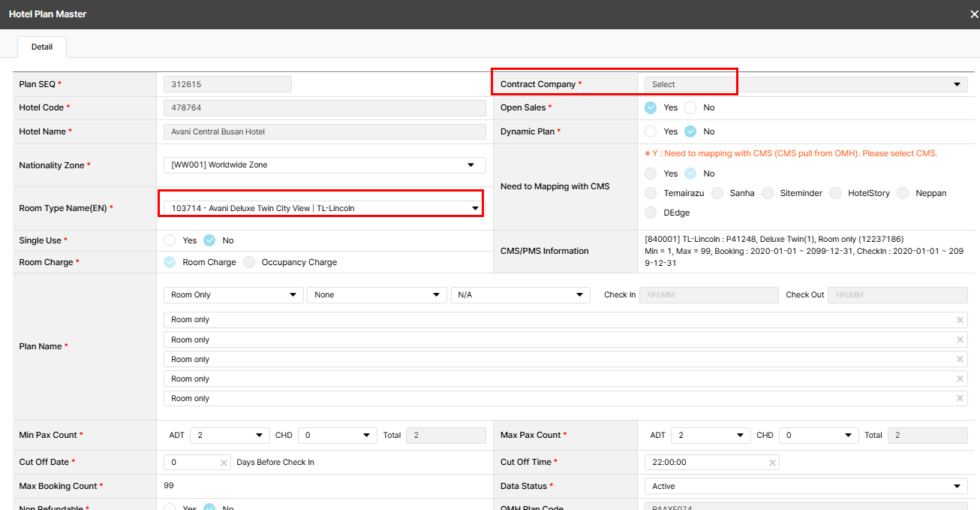Set Dynamic Plan to Yes
The height and width of the screenshot is (510, 980).
(651, 131)
